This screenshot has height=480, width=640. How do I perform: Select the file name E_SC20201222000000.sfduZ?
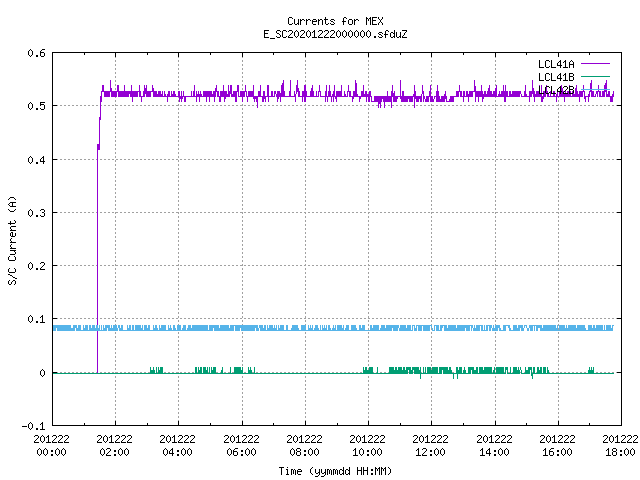[x=335, y=34]
